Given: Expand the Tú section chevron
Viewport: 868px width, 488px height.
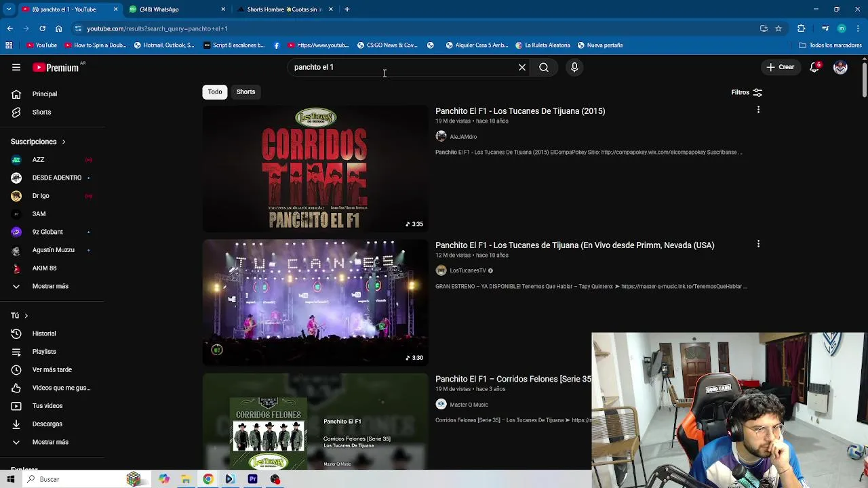Looking at the screenshot, I should (x=26, y=316).
